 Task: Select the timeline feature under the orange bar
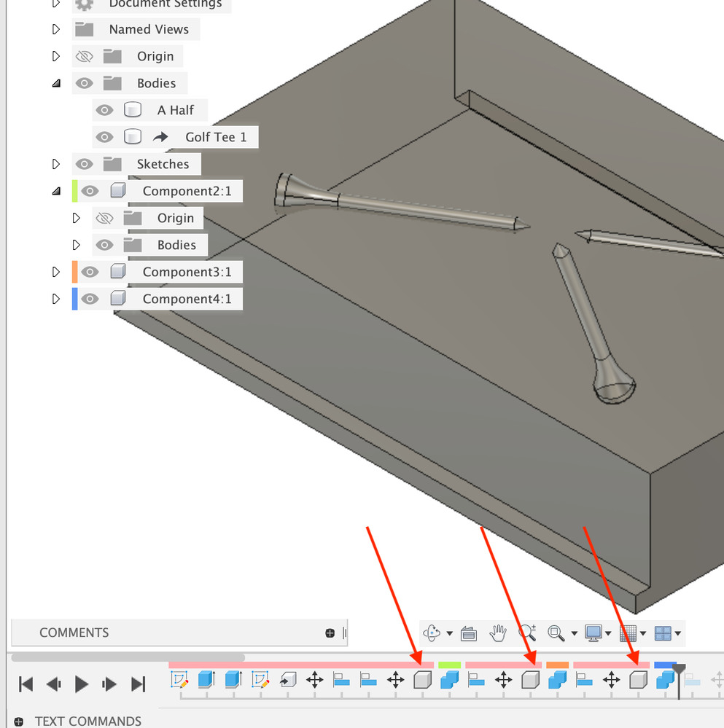[x=557, y=681]
